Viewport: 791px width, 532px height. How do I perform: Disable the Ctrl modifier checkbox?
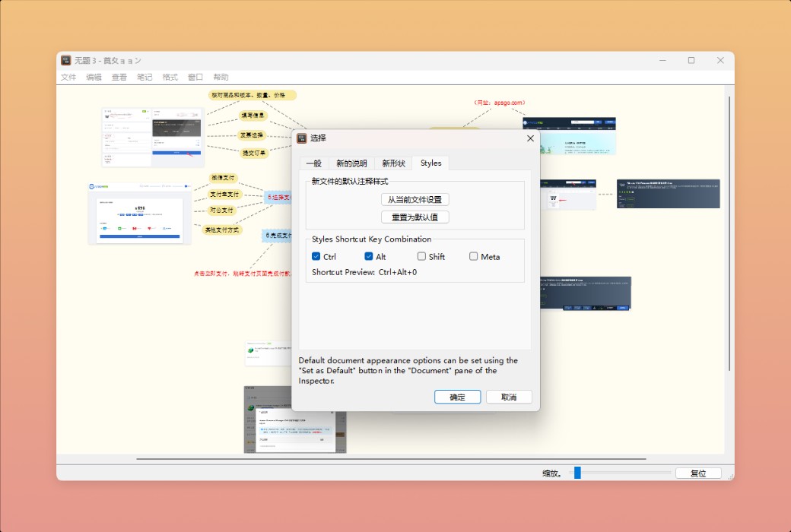316,256
